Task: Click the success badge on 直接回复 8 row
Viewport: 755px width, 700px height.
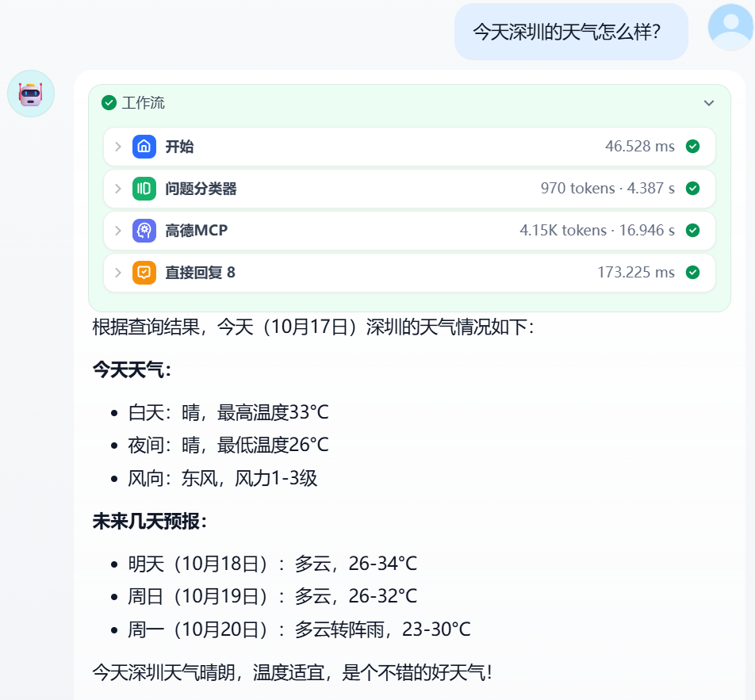Action: click(x=692, y=273)
